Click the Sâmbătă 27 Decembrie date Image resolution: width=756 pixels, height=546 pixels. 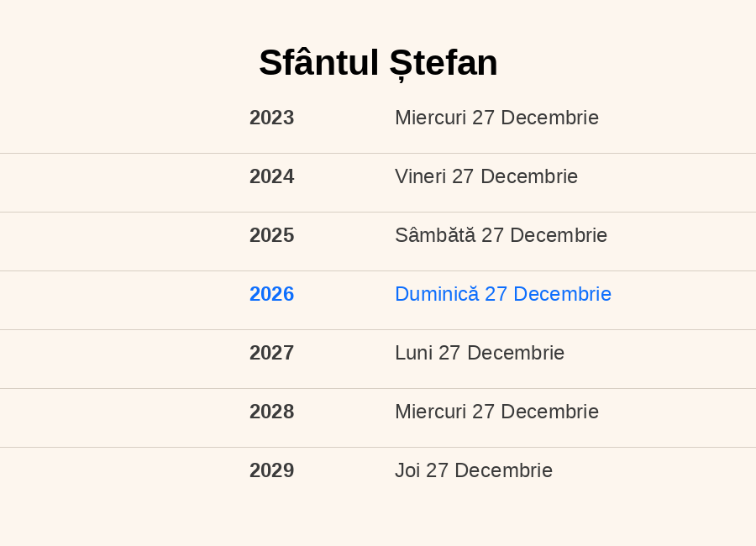501,235
